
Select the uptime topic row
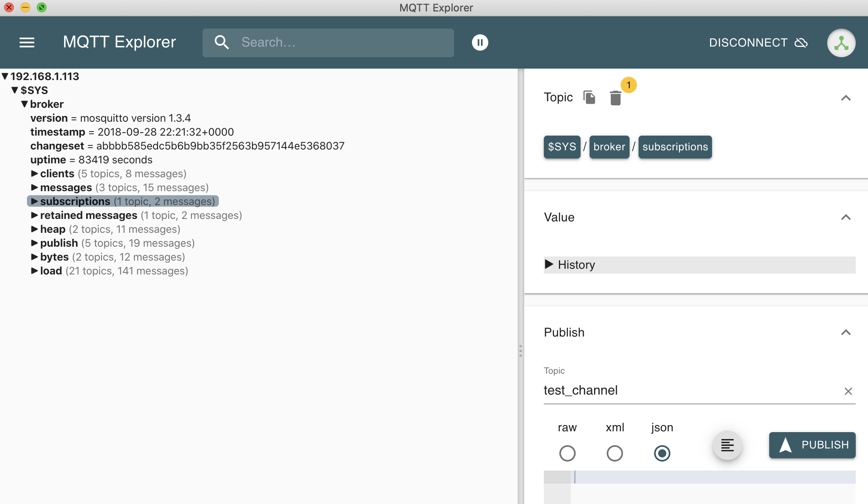point(91,160)
